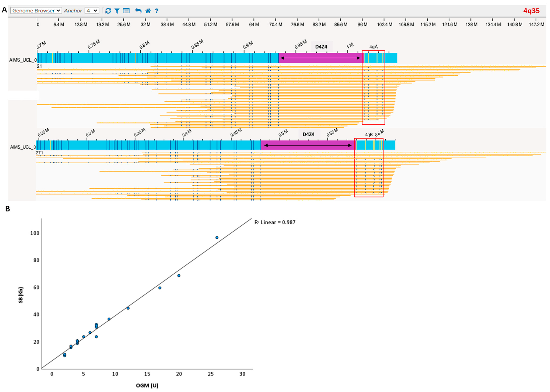Click the 64 M ruler position
The image size is (550, 392).
pyautogui.click(x=254, y=24)
